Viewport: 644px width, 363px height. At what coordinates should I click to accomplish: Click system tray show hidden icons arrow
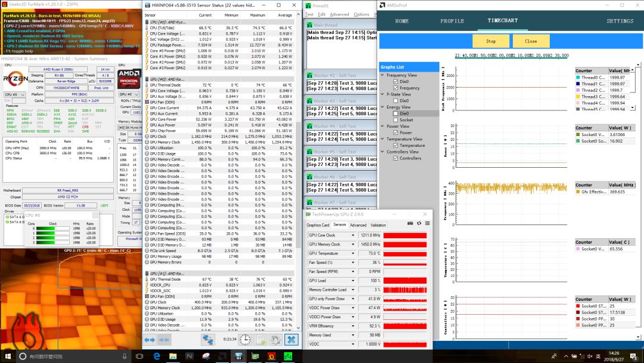coord(566,356)
